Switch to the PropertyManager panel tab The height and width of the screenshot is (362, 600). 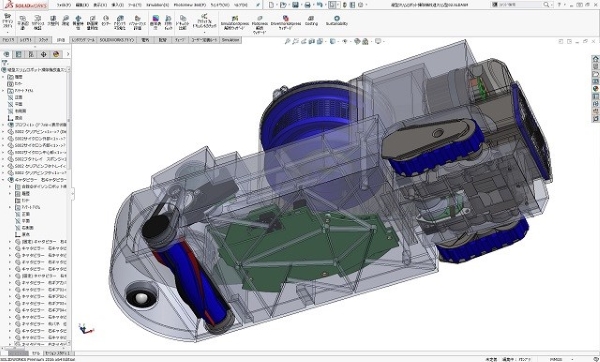pos(18,54)
